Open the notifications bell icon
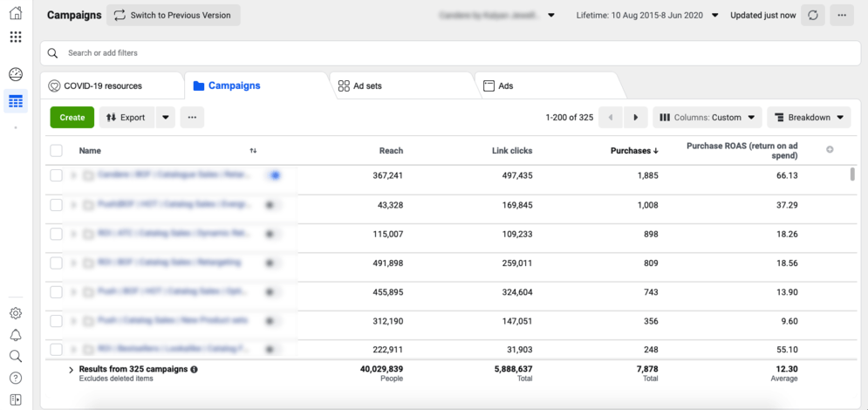This screenshot has width=868, height=410. coord(15,335)
